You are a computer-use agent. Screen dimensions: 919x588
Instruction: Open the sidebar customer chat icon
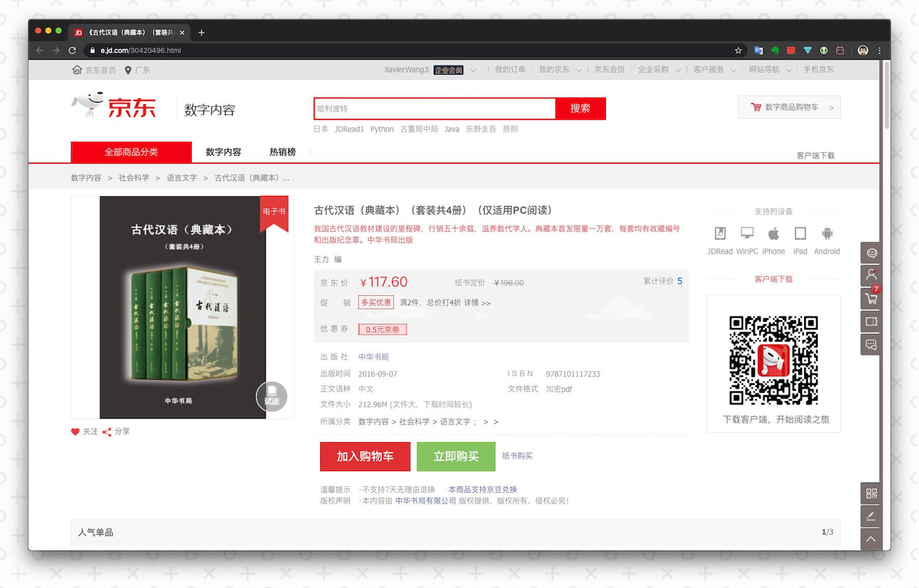pos(871,345)
